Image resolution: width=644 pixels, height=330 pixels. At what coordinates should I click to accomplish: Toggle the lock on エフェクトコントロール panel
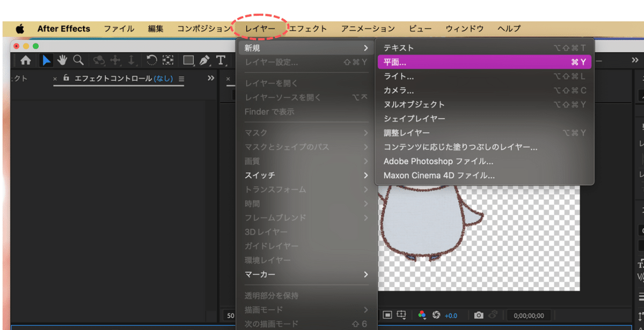pyautogui.click(x=67, y=78)
